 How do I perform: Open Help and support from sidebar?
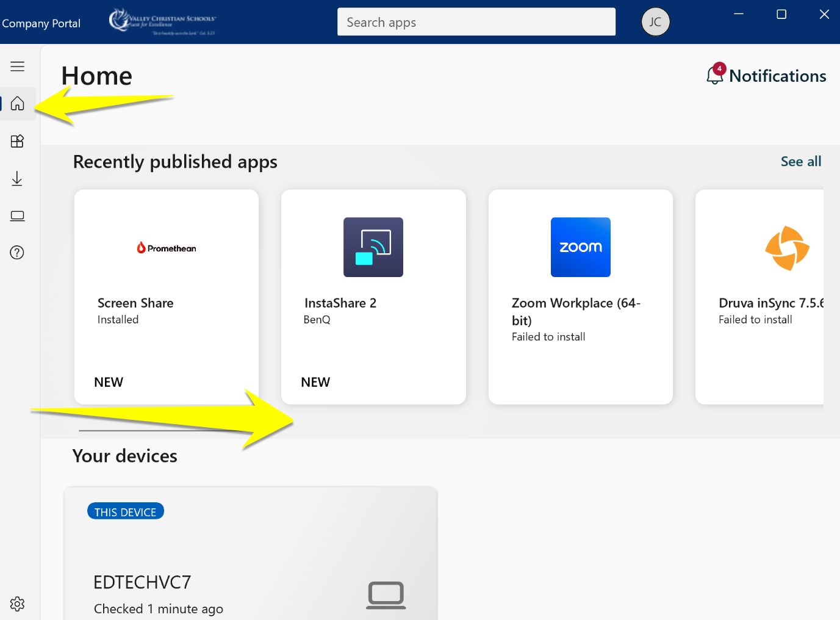click(17, 252)
